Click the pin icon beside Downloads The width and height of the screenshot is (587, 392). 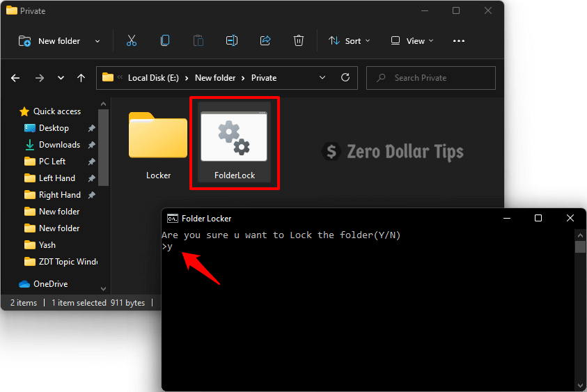tap(91, 145)
